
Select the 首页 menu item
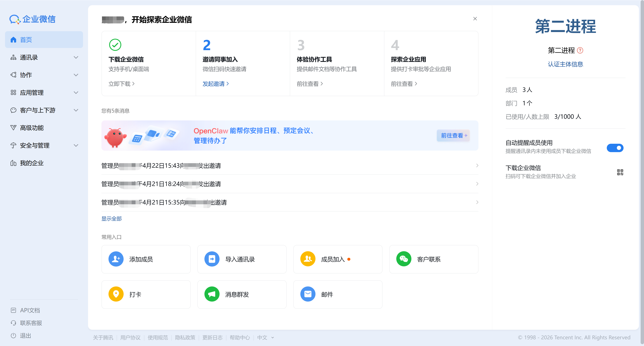click(x=44, y=40)
